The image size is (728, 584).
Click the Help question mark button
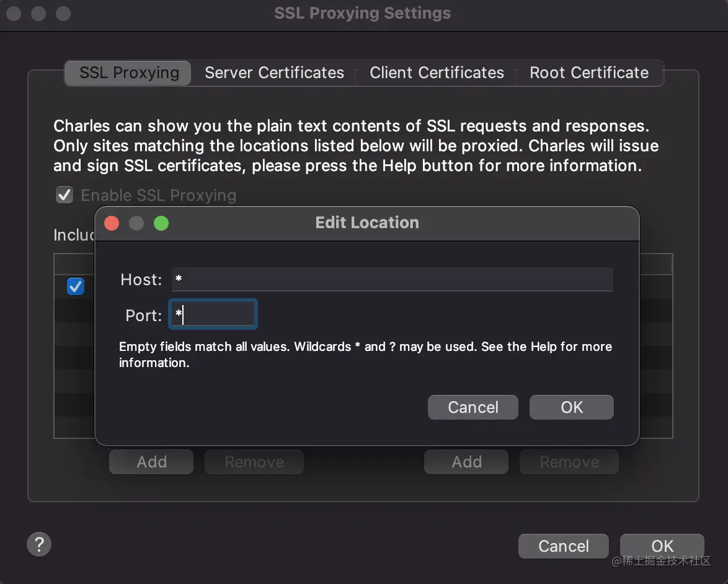tap(39, 544)
